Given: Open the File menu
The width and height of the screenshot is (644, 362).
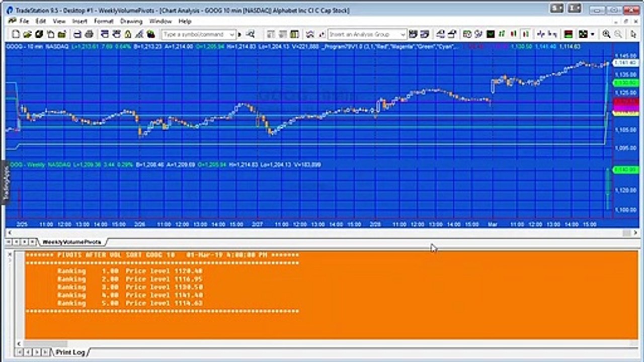Looking at the screenshot, I should (x=24, y=21).
